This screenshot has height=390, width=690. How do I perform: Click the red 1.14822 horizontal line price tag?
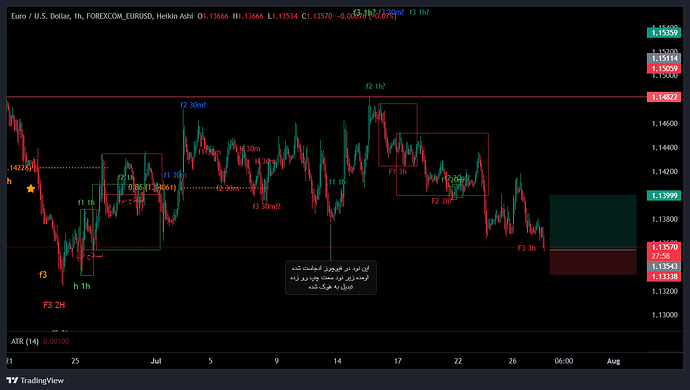664,97
